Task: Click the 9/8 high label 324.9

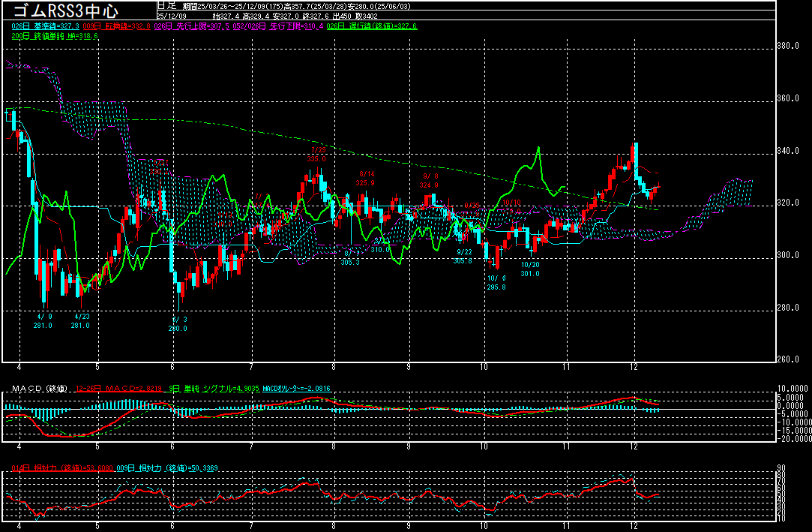Action: 429,180
